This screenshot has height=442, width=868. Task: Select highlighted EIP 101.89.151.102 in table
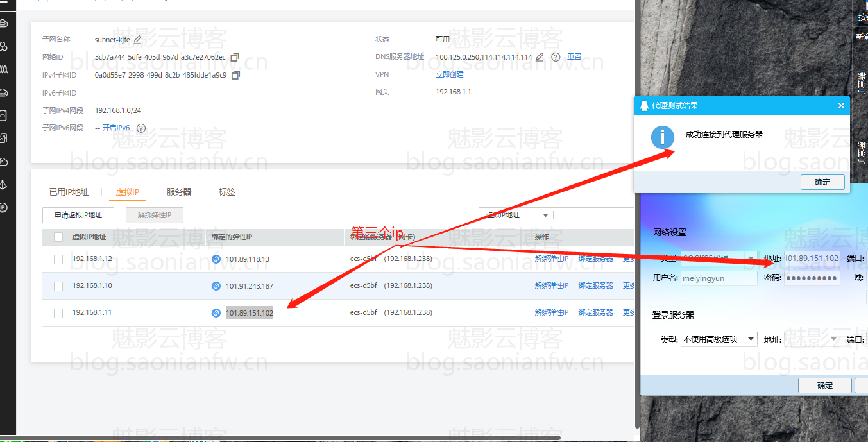coord(250,313)
